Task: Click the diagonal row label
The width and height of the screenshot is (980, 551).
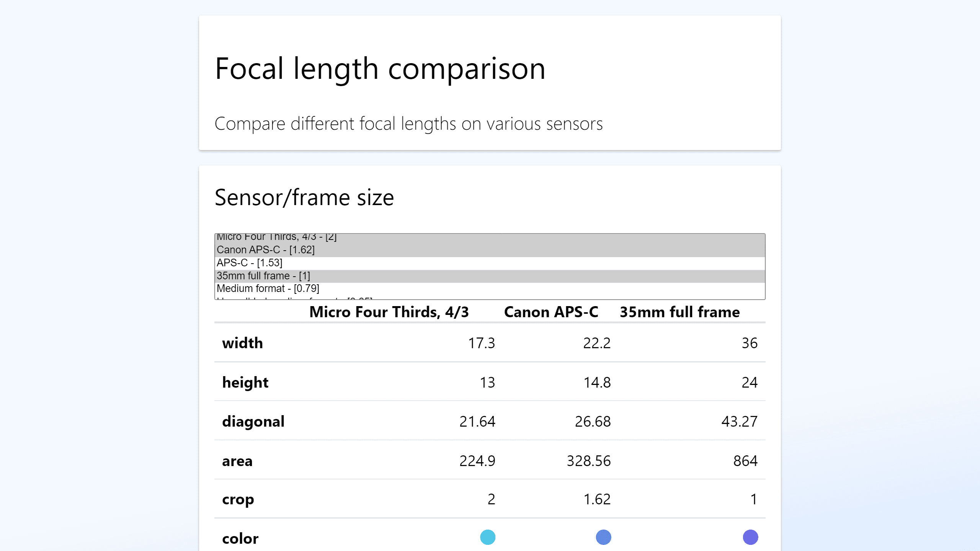Action: point(253,422)
